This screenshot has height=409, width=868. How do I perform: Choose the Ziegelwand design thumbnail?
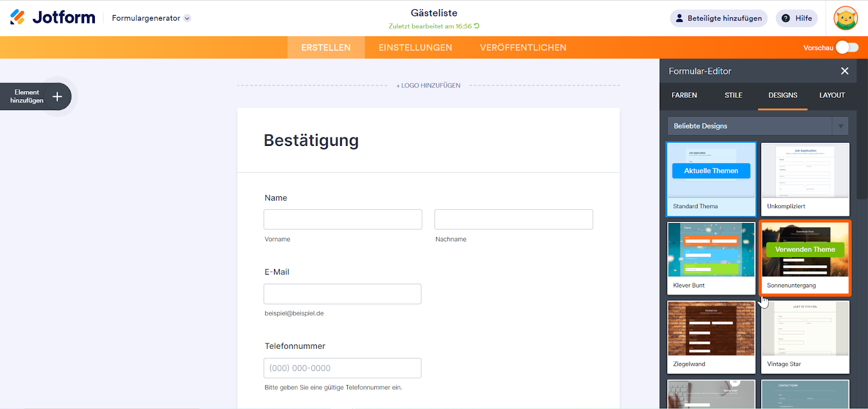[711, 329]
